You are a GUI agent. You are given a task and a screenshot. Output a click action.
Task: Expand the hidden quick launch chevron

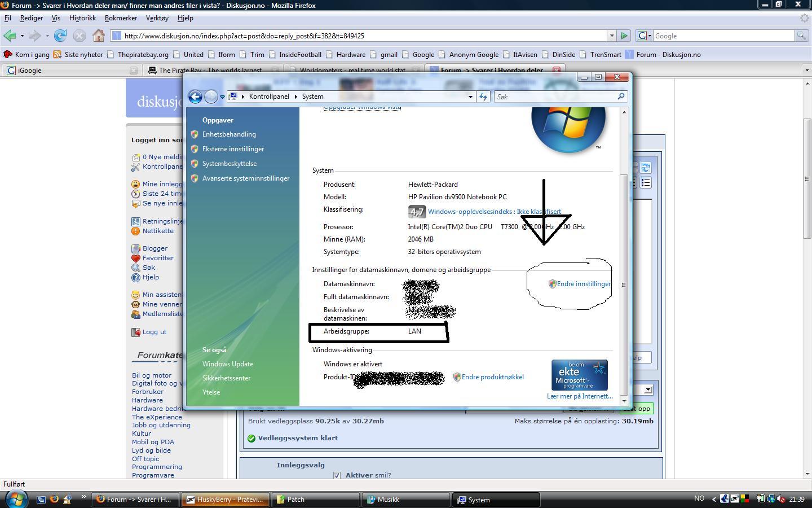[x=83, y=497]
